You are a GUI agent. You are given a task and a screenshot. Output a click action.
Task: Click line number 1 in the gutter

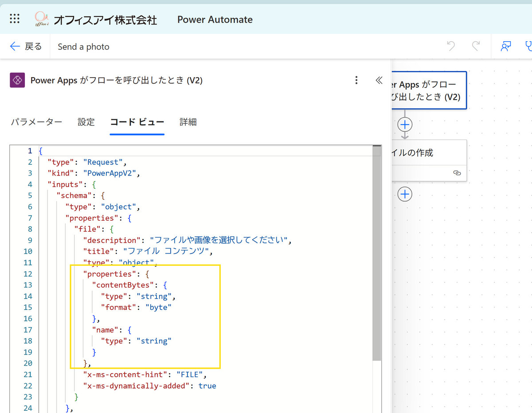click(x=30, y=151)
